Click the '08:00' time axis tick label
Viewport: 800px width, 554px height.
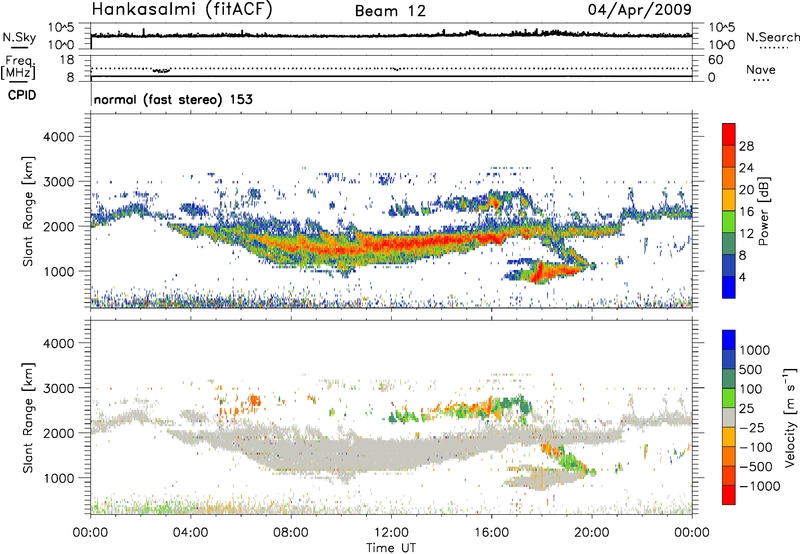pos(290,533)
